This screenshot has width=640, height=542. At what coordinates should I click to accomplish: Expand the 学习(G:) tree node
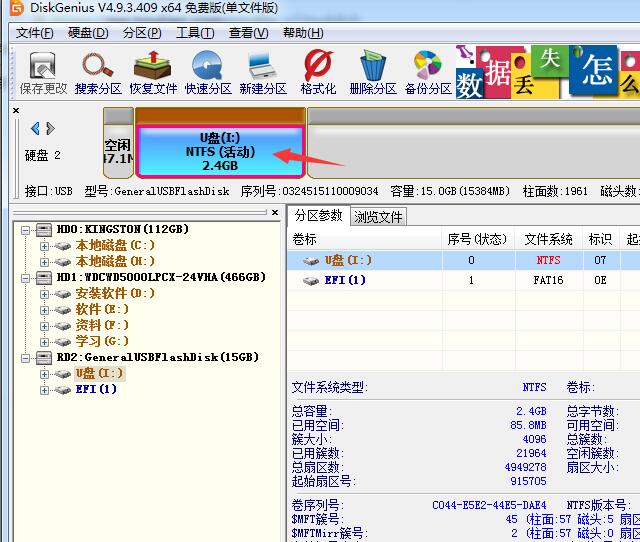click(44, 342)
